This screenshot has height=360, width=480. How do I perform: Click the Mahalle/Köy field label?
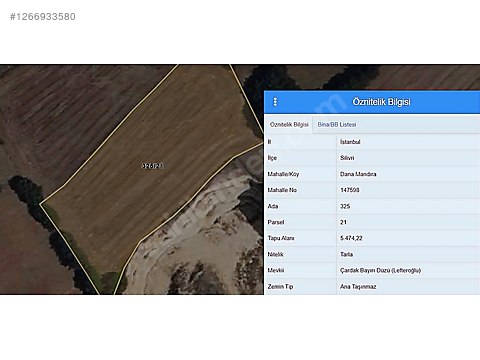coord(283,174)
